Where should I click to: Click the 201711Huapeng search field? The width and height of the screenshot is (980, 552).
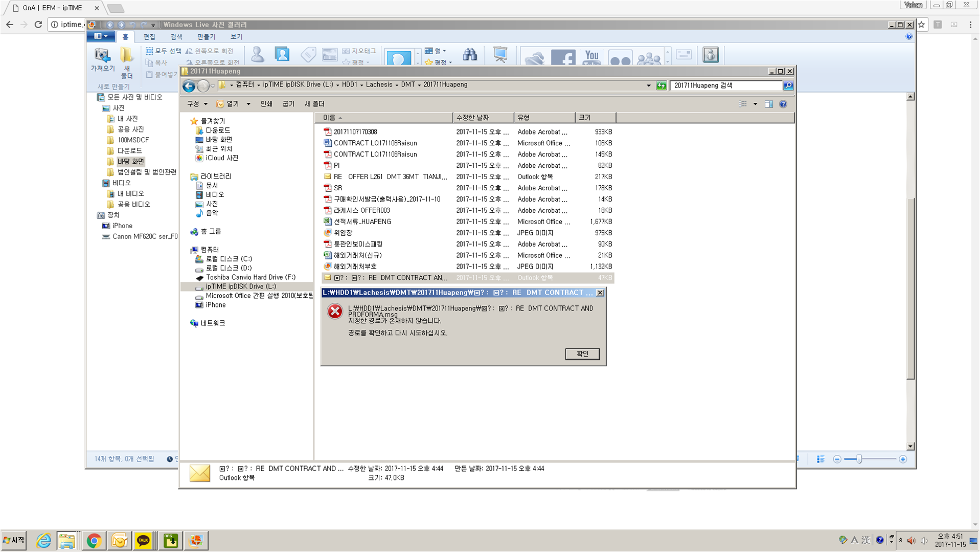point(726,85)
